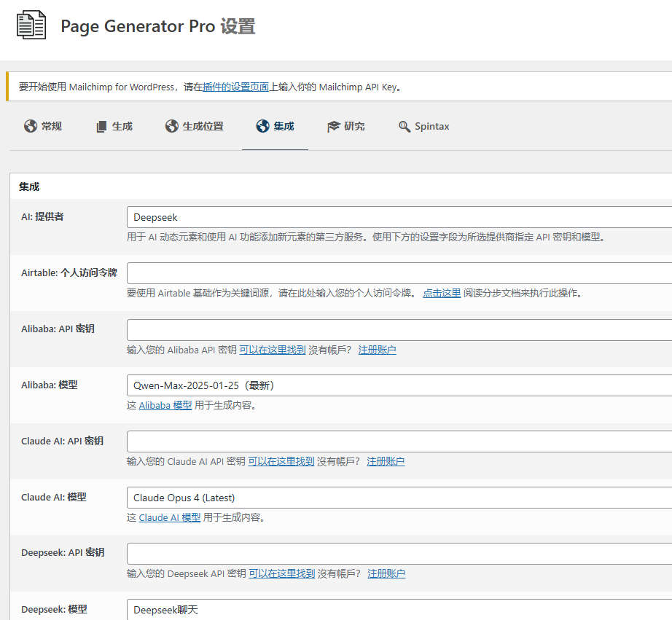
Task: Click 可以在这里找到 link under Claude AI key
Action: click(281, 461)
